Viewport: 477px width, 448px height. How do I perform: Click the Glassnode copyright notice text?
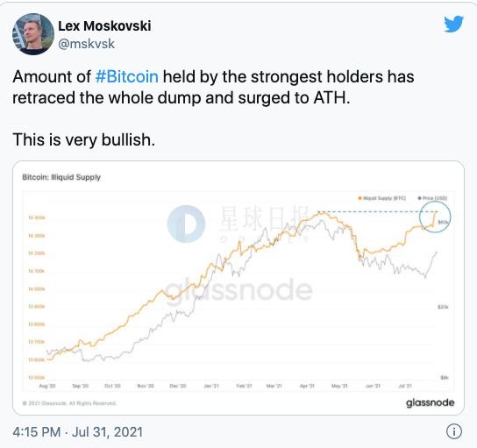(x=69, y=403)
